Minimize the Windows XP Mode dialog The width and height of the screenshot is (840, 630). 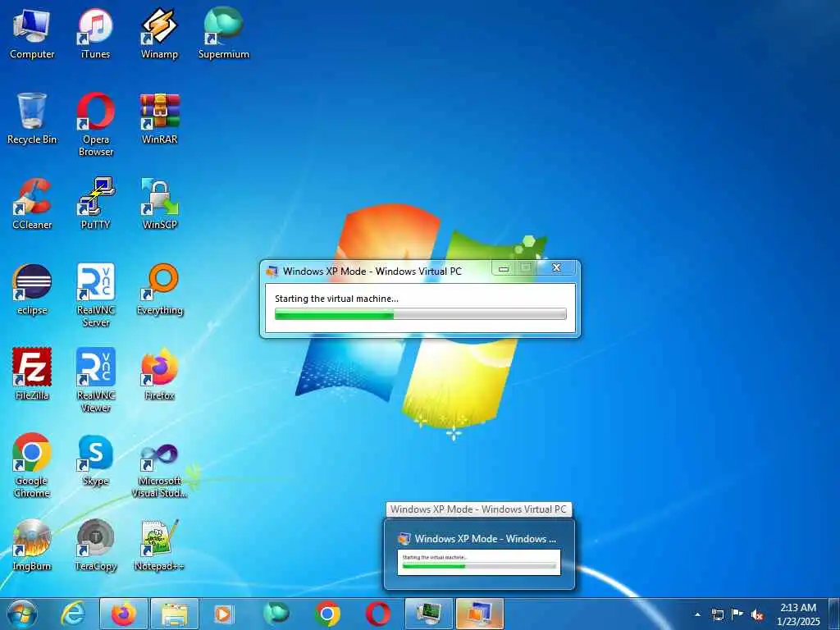point(504,268)
